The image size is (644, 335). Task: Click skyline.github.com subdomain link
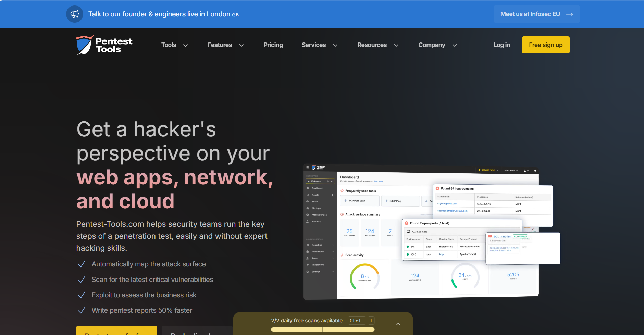click(x=447, y=204)
